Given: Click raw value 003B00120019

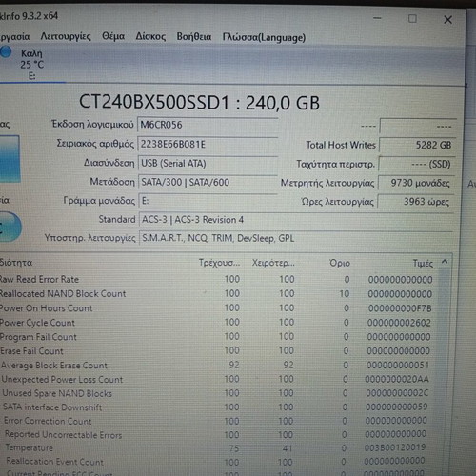Looking at the screenshot, I should click(395, 447).
